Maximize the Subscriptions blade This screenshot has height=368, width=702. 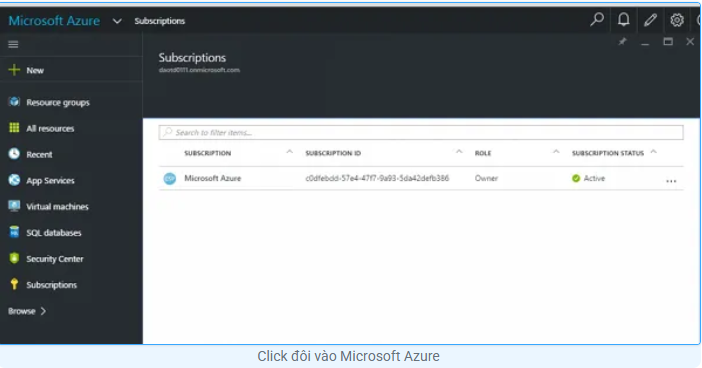point(668,42)
